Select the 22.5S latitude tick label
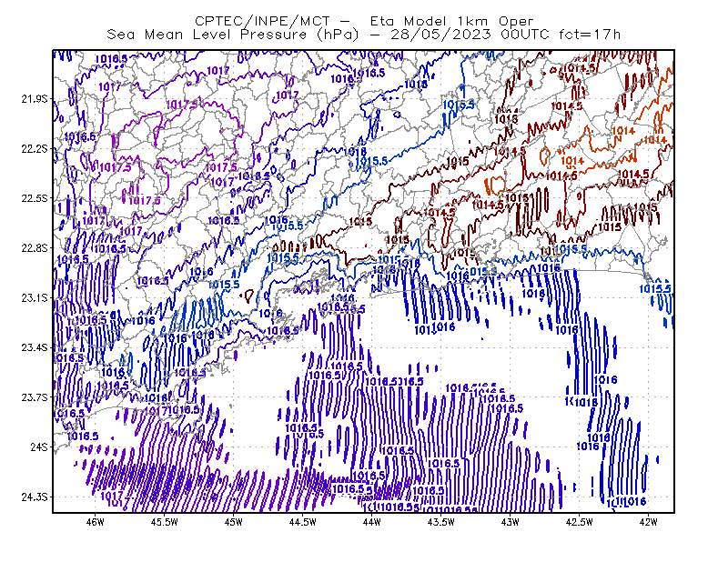728x562 pixels. (35, 198)
